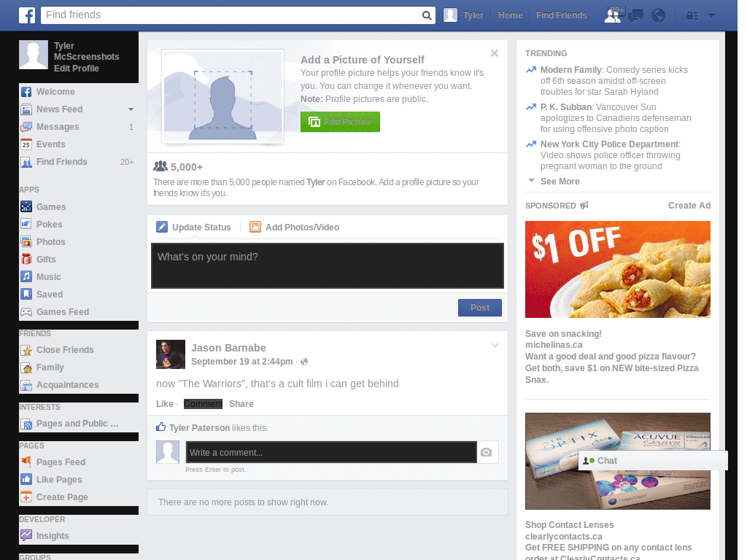Click the Create Ad link
747x560 pixels.
pyautogui.click(x=689, y=206)
